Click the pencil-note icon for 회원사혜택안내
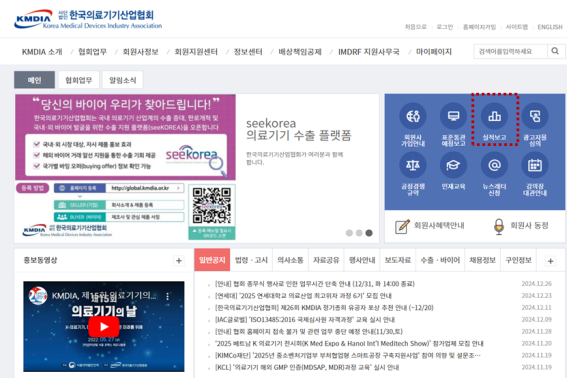 click(x=402, y=226)
